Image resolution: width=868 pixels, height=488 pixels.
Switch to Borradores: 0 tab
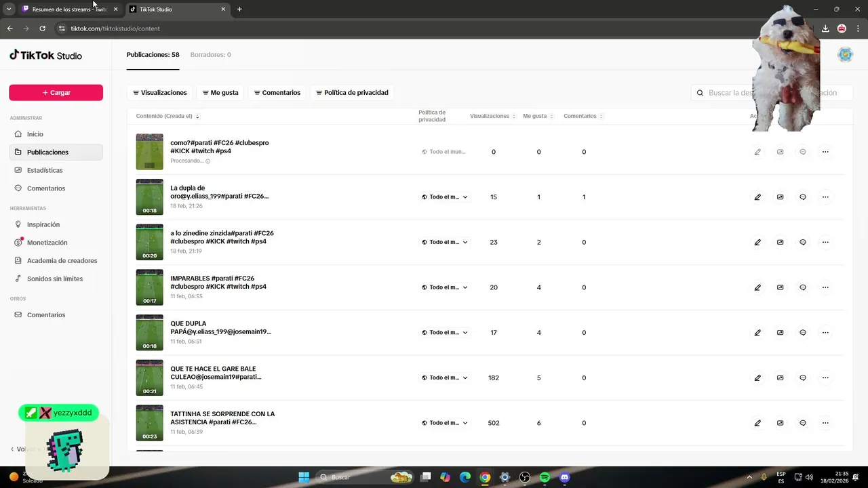click(210, 55)
